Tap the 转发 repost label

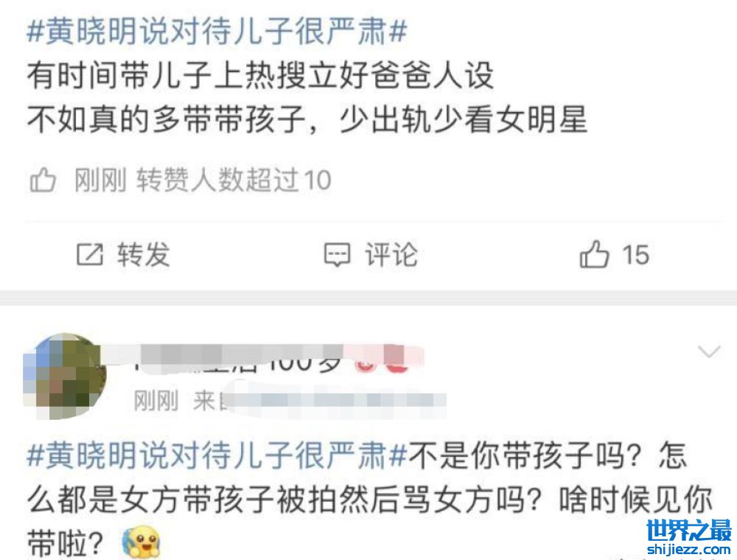tap(144, 255)
